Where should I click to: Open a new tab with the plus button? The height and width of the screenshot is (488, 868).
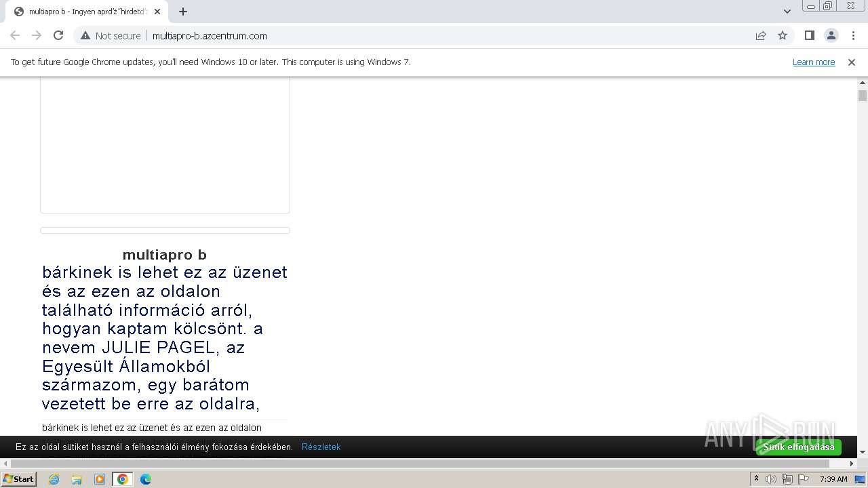(183, 12)
